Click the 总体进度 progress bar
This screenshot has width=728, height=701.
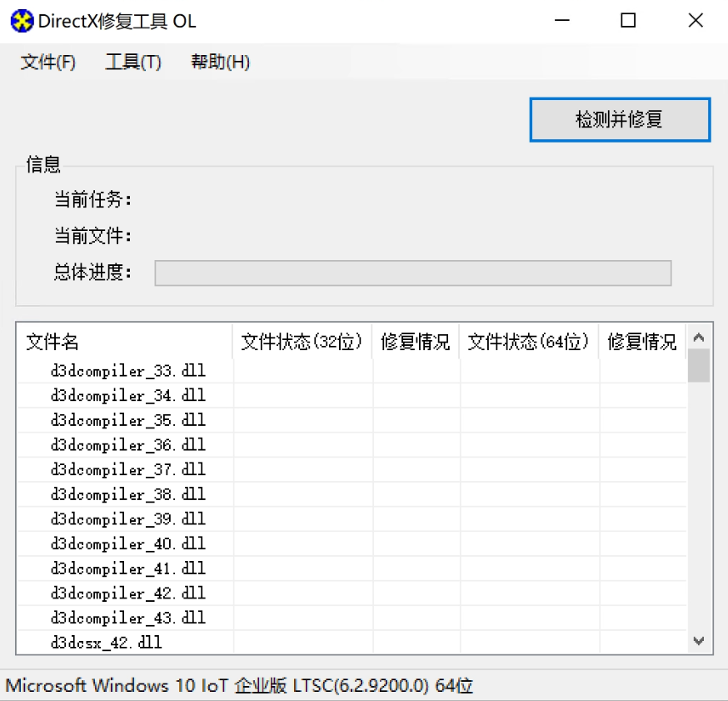click(413, 273)
